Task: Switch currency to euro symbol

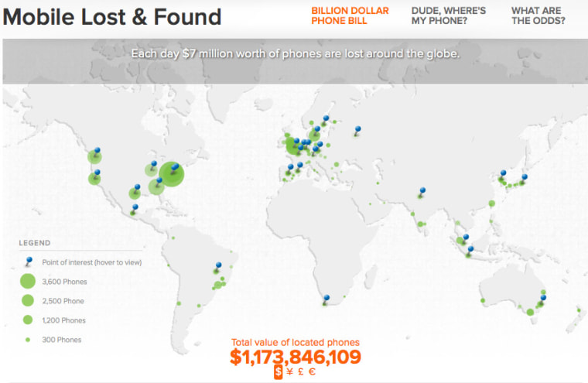Action: [x=311, y=372]
